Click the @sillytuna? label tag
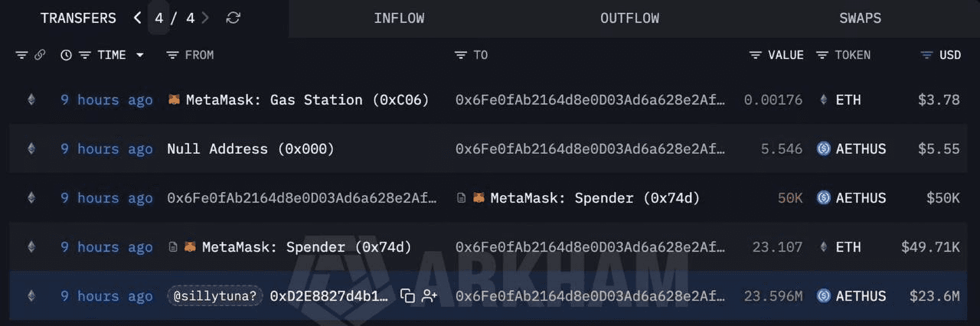Screen dimensions: 980x326 (x=216, y=296)
